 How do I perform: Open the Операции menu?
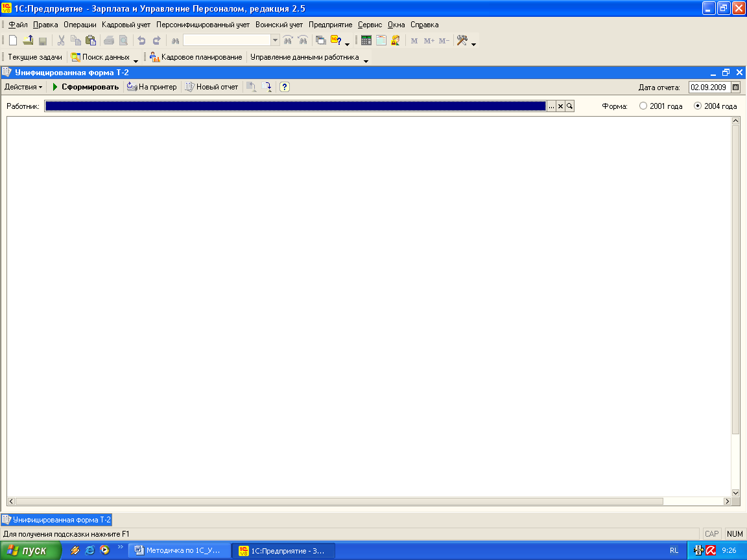pyautogui.click(x=80, y=25)
